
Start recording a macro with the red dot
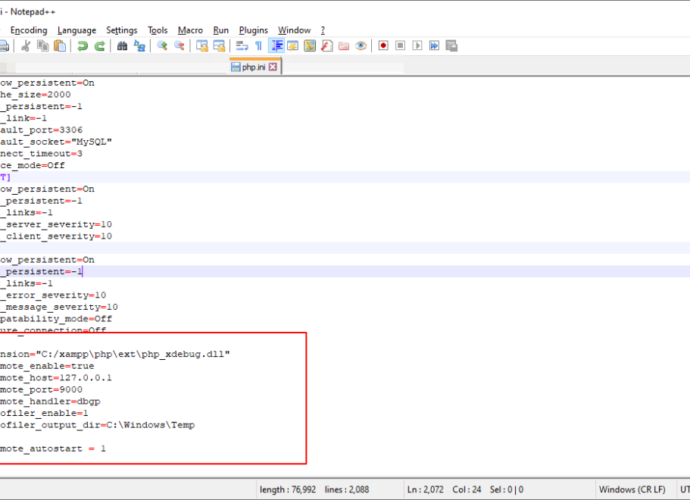point(383,46)
